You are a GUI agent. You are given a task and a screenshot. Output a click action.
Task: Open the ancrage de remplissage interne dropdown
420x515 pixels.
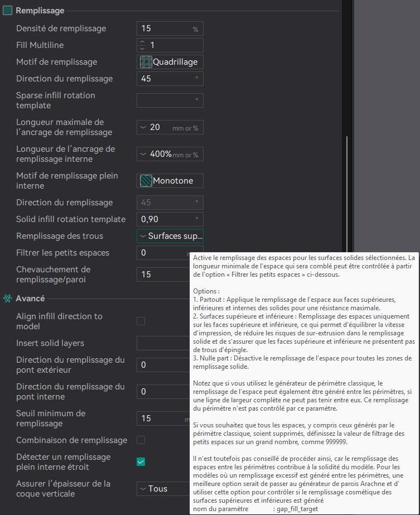(170, 154)
